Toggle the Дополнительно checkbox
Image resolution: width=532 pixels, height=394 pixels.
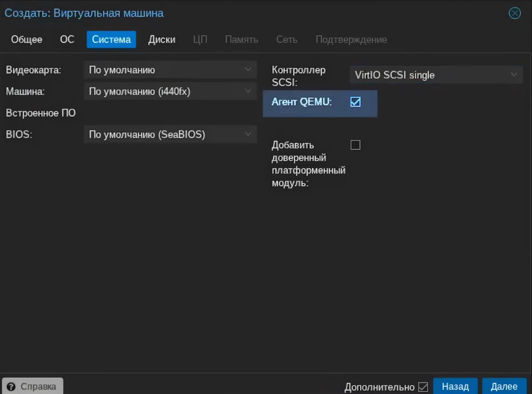pos(423,387)
